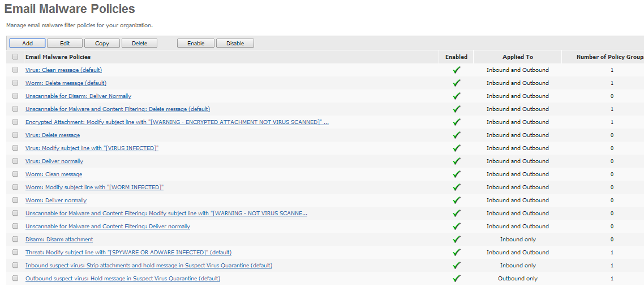Click enabled checkmark in Outbound suspect virus row
Screen dimensions: 644x290
[x=456, y=279]
